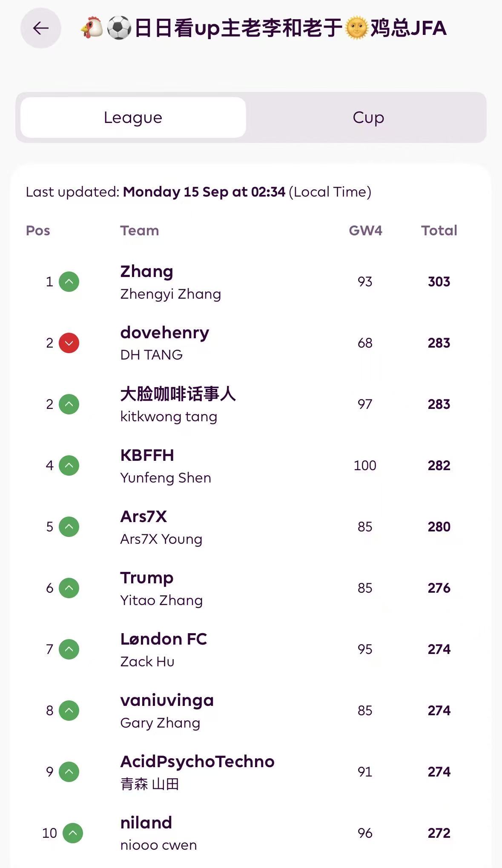Click the green up arrow beside Zhang
Screen dimensions: 502x868
(69, 282)
